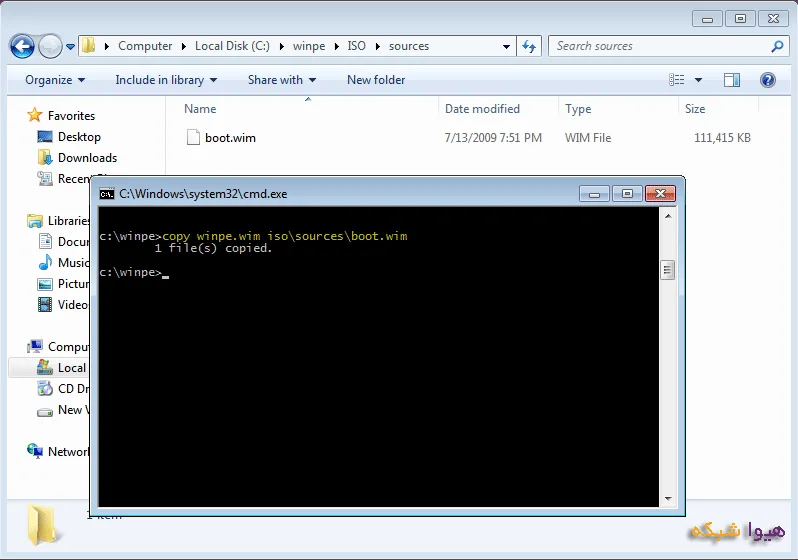Image resolution: width=798 pixels, height=560 pixels.
Task: Click the folder icon in the address bar
Action: click(89, 46)
